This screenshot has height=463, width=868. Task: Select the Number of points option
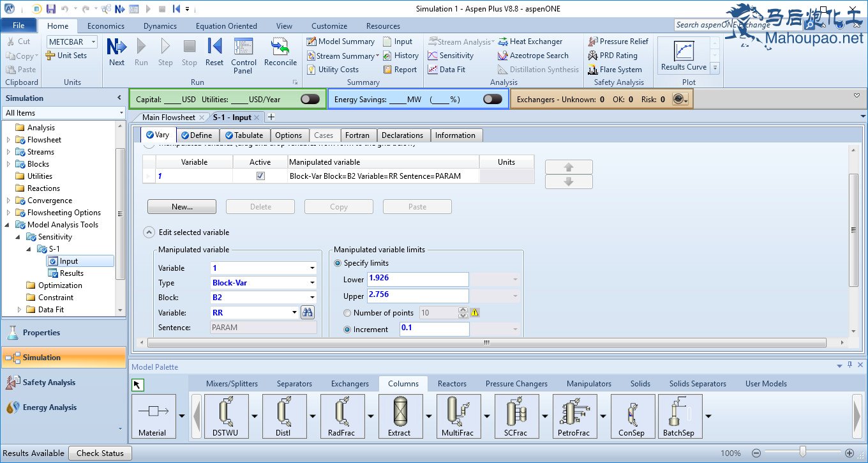[348, 313]
